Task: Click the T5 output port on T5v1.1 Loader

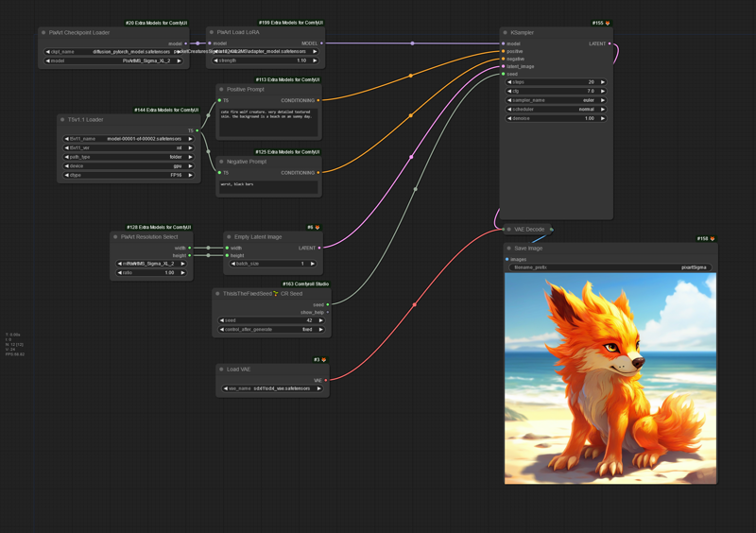Action: [x=197, y=130]
